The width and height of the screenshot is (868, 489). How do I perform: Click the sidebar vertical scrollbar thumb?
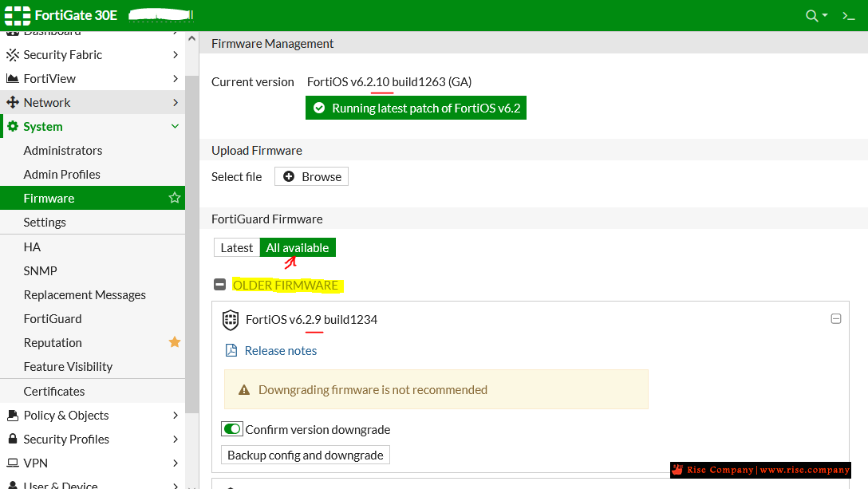coord(191,243)
